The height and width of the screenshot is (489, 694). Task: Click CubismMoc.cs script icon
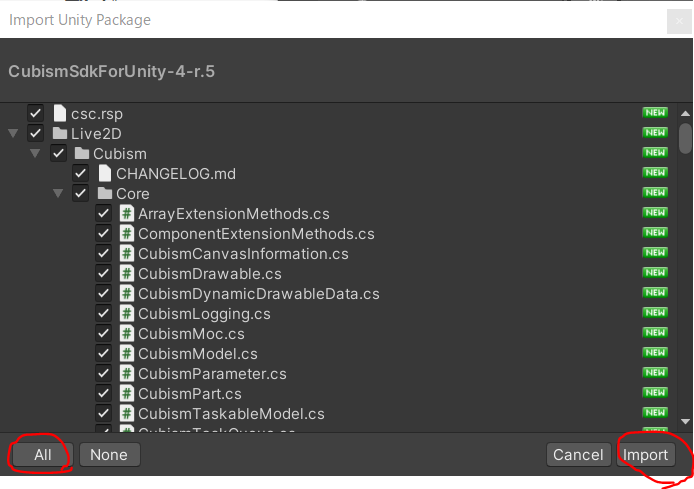[127, 334]
